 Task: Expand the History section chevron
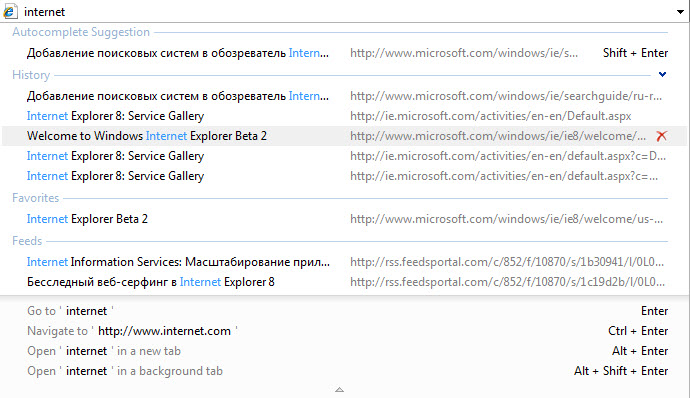tap(662, 74)
